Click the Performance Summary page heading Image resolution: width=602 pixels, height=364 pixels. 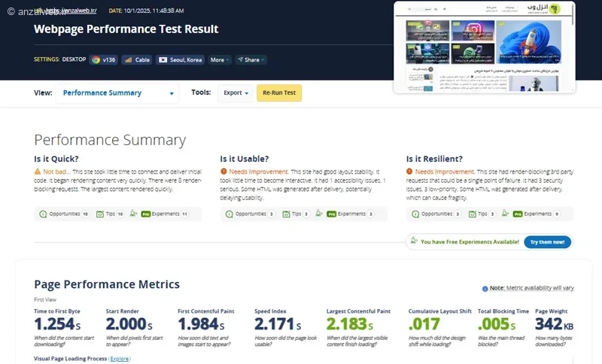click(110, 140)
